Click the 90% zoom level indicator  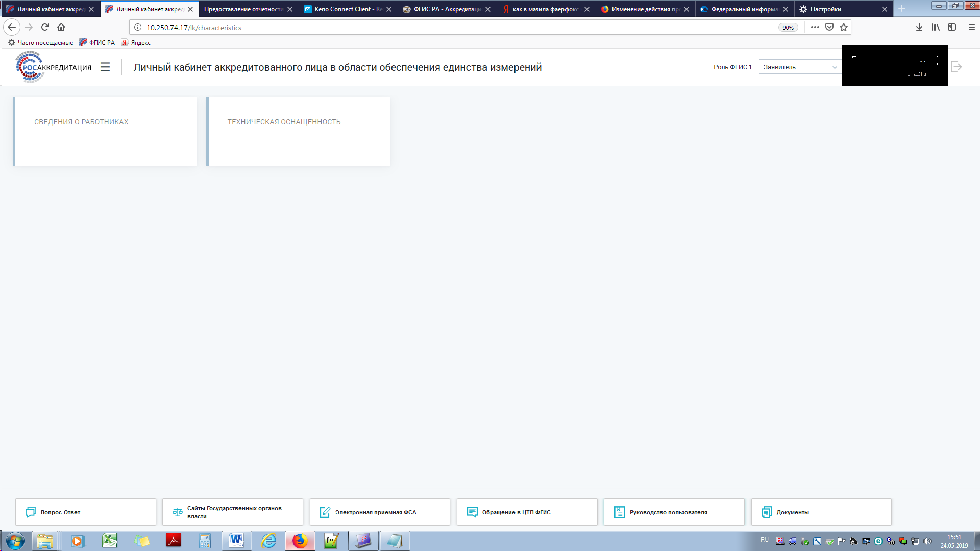tap(788, 28)
